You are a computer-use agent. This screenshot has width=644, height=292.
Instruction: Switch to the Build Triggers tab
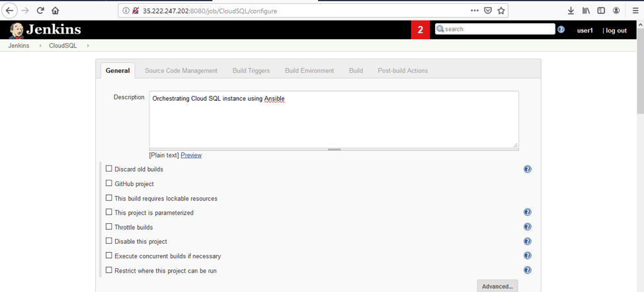click(x=251, y=71)
